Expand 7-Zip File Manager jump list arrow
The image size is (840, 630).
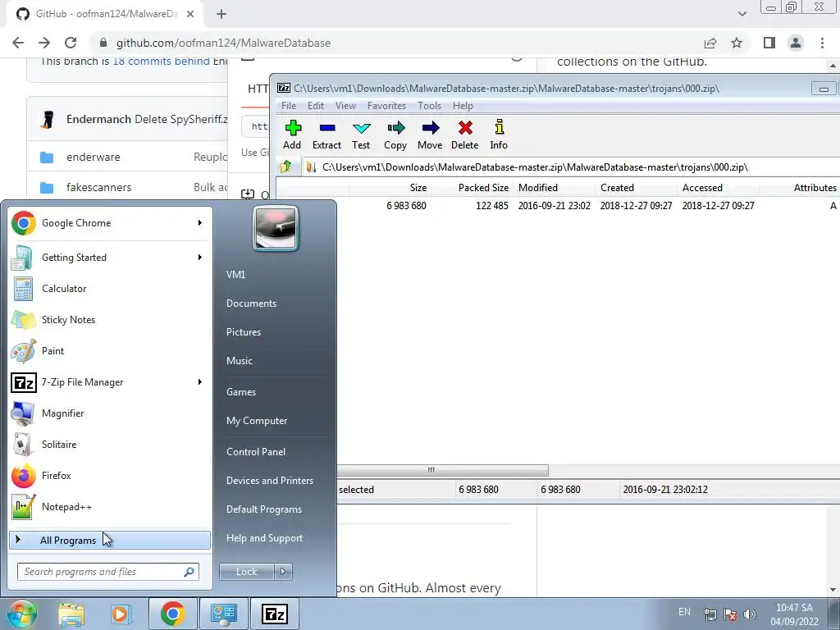pyautogui.click(x=200, y=382)
